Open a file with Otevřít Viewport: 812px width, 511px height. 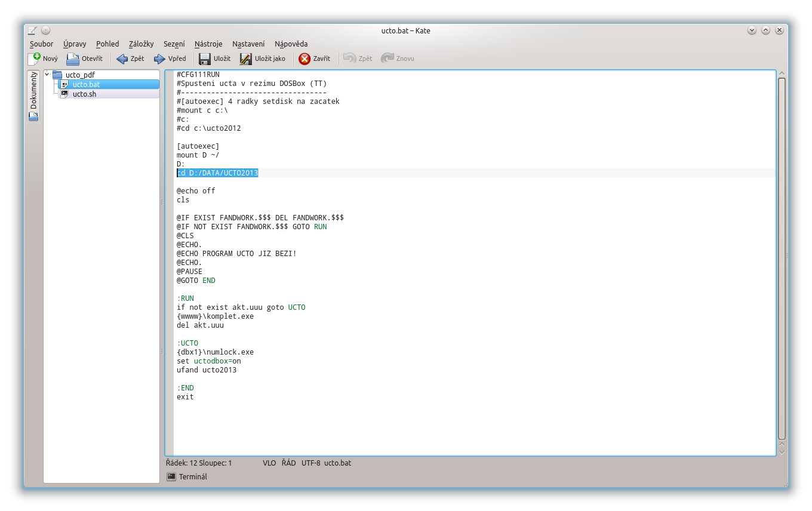coord(85,59)
